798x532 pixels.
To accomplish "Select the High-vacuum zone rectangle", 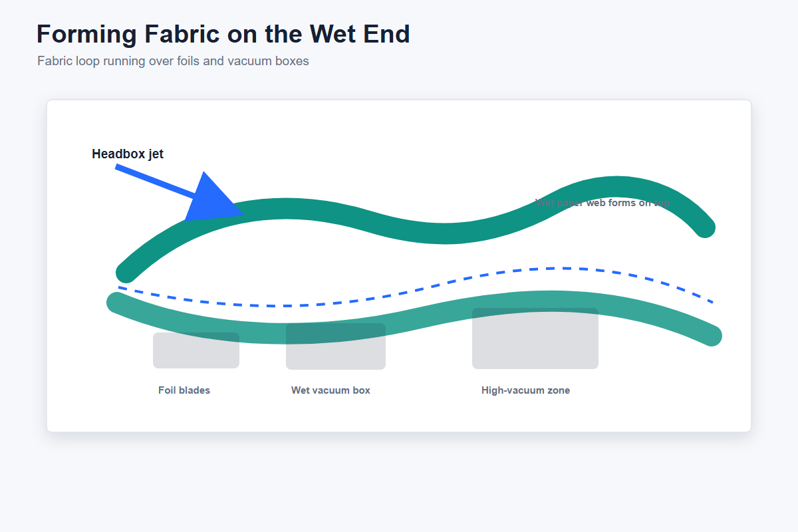I will (x=535, y=338).
